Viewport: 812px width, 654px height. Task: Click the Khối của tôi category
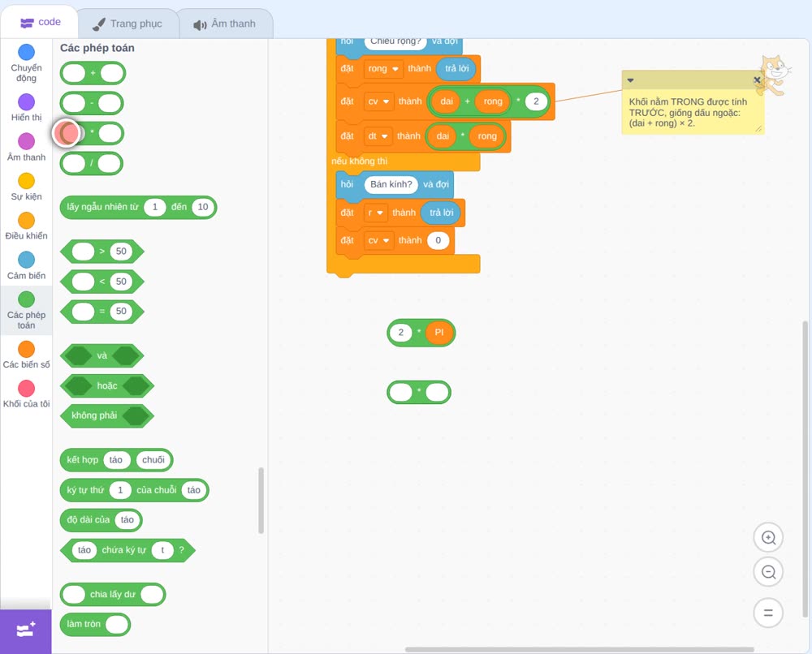pos(27,394)
